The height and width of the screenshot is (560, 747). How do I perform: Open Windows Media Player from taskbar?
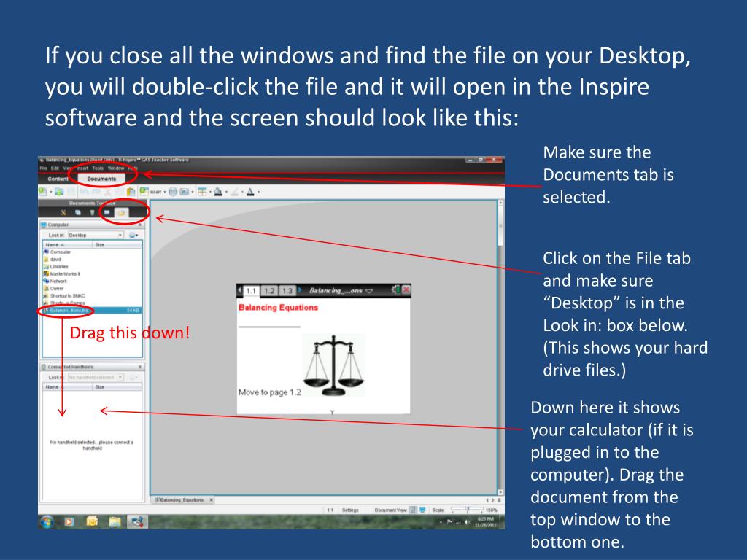[x=69, y=522]
